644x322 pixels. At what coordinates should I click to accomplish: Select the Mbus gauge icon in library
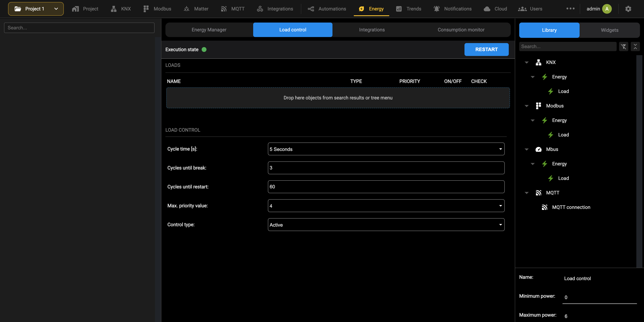pos(539,149)
